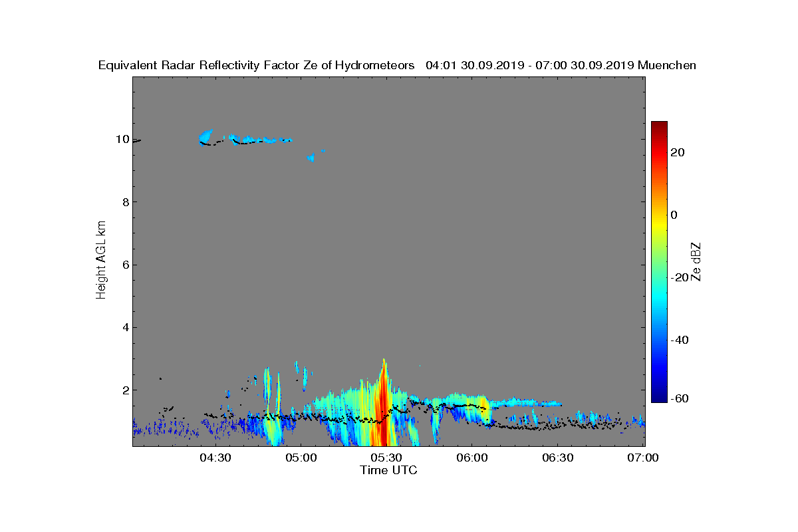Click the height tick label 2
This screenshot has height=532, width=798.
[x=124, y=390]
